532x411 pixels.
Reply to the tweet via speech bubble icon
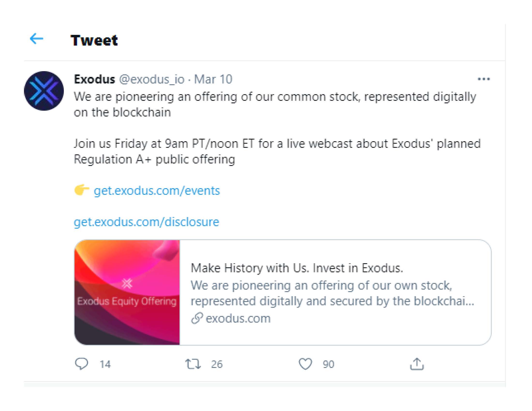(81, 364)
